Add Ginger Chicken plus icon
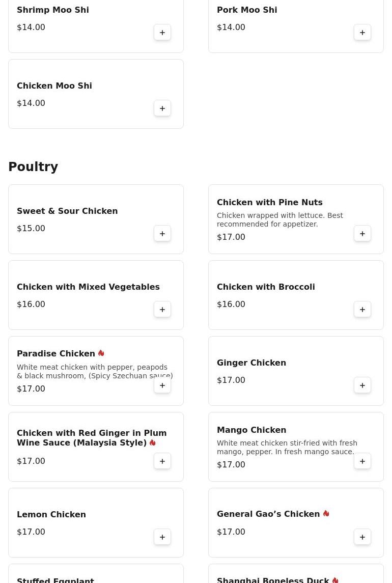The image size is (392, 583). click(x=362, y=385)
